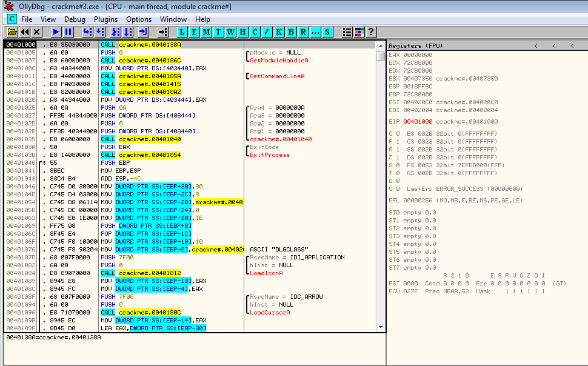
Task: Show the Breakpoints window via B button
Action: [x=292, y=32]
